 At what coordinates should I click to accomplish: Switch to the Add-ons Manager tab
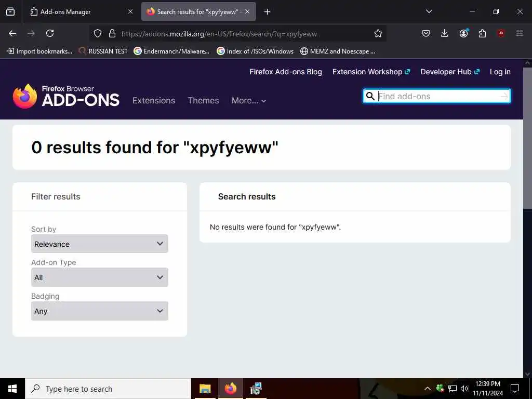pyautogui.click(x=82, y=11)
